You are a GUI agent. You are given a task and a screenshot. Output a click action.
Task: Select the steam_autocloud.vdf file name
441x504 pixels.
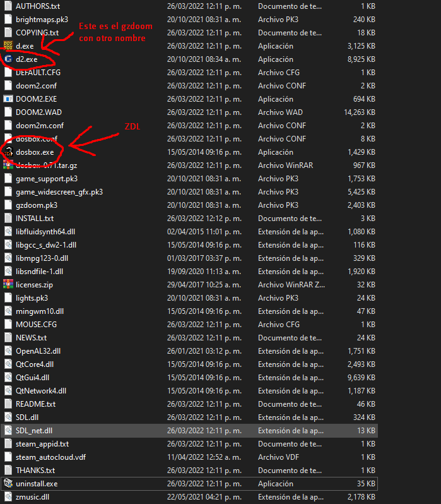click(50, 457)
